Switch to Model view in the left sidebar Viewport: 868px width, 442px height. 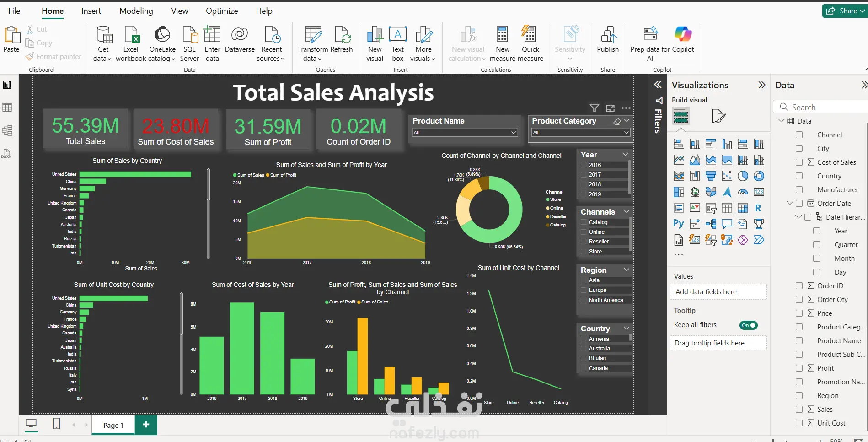(7, 130)
